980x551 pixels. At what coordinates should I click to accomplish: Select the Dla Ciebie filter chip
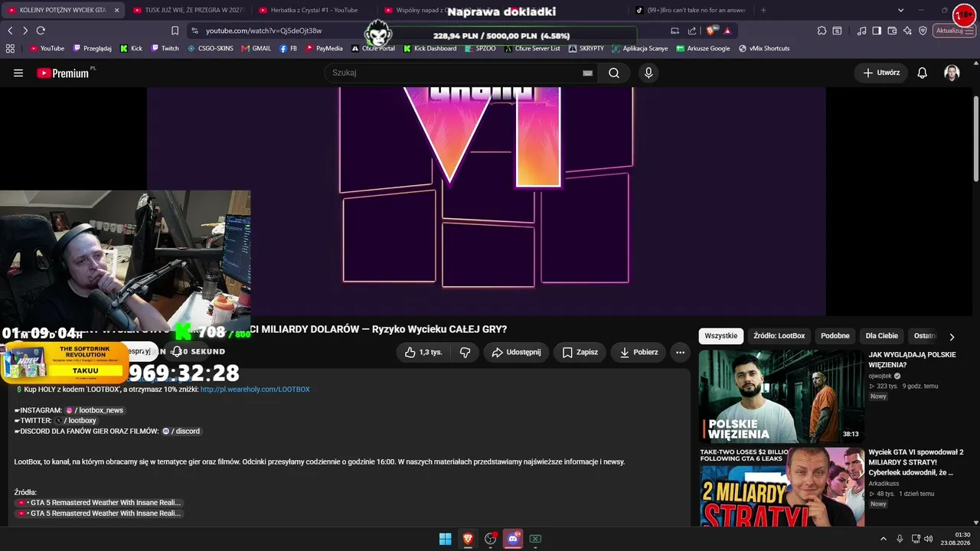(882, 336)
